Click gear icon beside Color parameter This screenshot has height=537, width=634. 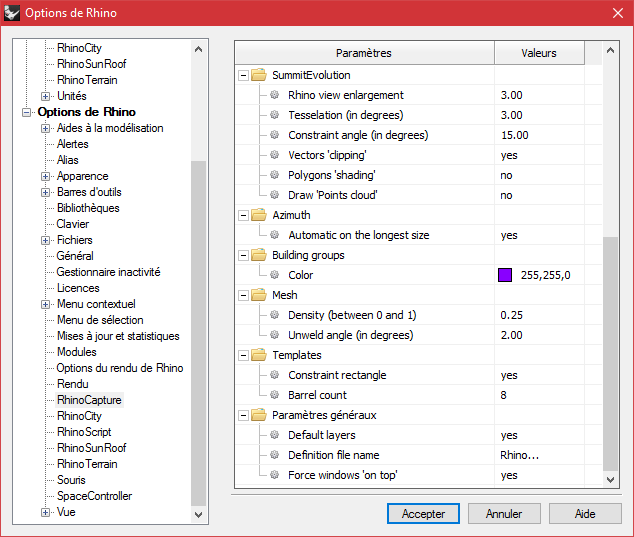[275, 275]
